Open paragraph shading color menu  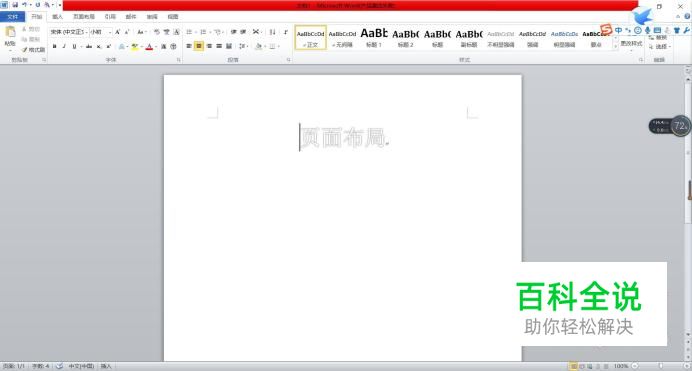coord(260,46)
